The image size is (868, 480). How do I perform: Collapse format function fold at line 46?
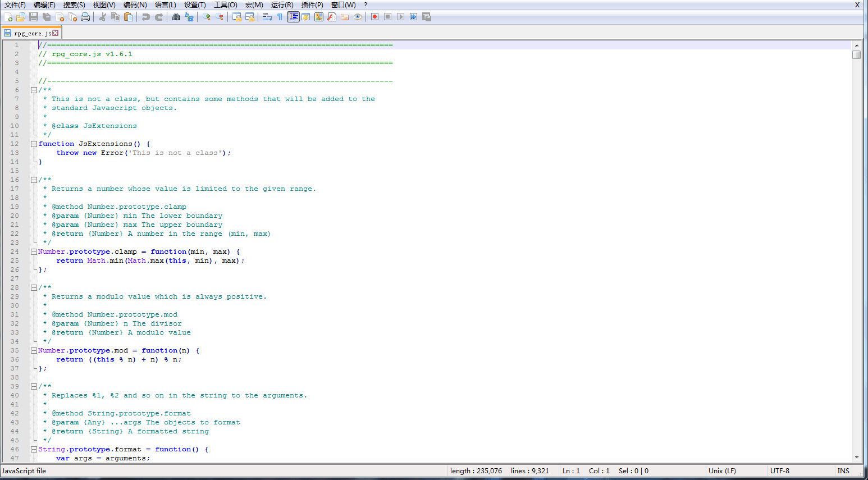coord(34,449)
